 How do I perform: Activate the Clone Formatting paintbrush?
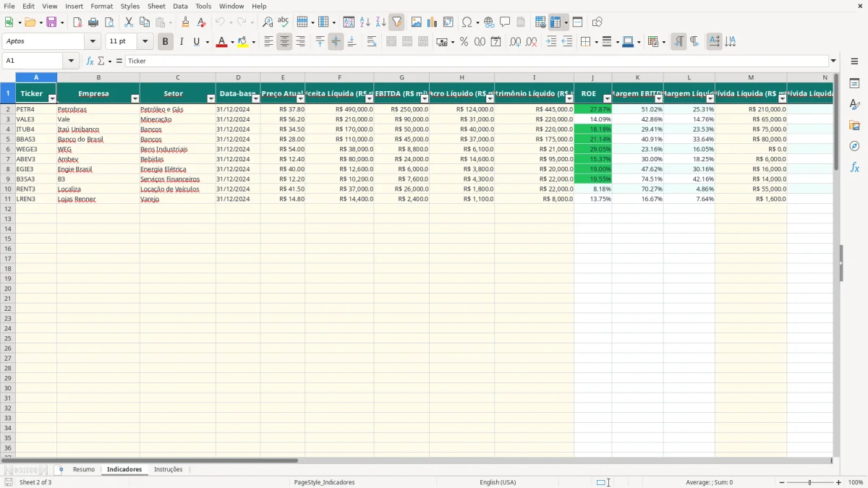(186, 22)
